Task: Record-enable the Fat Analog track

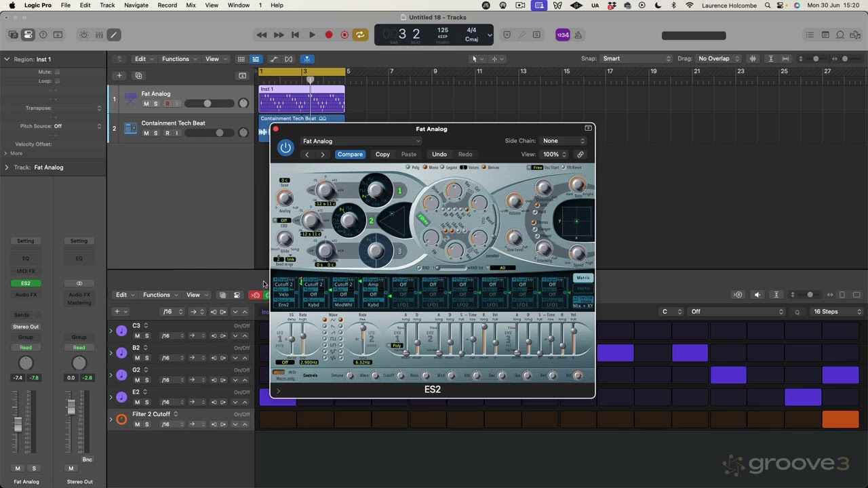Action: [x=167, y=104]
